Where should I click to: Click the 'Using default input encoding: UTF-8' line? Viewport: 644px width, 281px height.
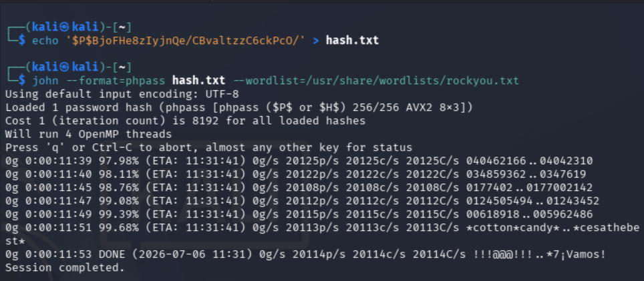(122, 94)
